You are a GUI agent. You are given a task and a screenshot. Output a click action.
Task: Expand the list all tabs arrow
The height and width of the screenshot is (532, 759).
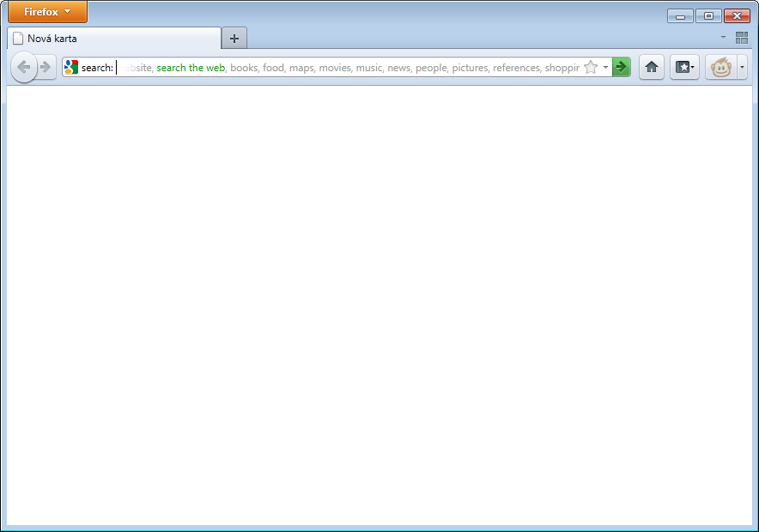(723, 38)
